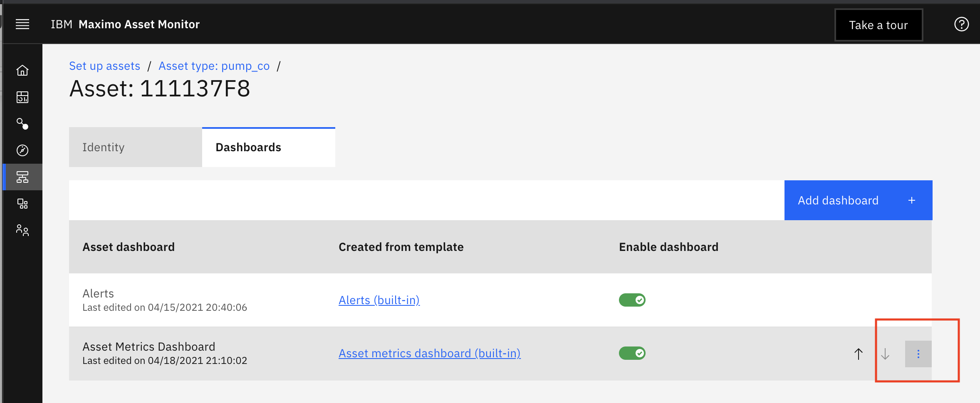The image size is (980, 403).
Task: Move Asset Metrics Dashboard up with the arrow
Action: (x=859, y=354)
